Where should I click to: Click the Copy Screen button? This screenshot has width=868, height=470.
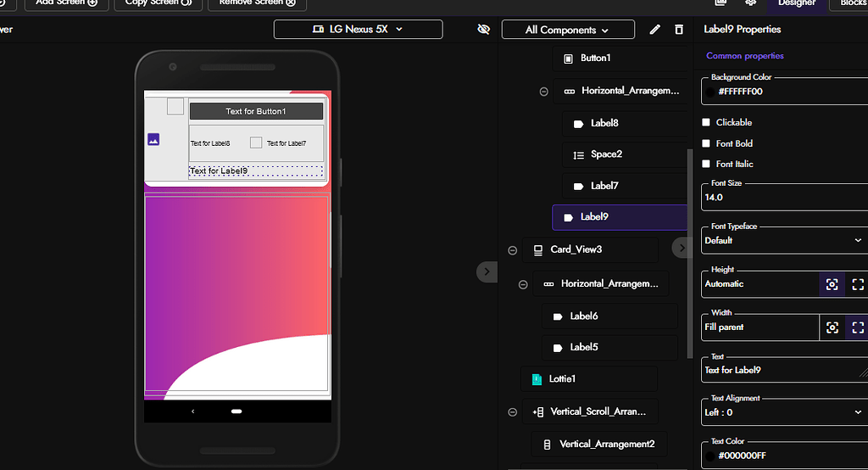click(158, 3)
